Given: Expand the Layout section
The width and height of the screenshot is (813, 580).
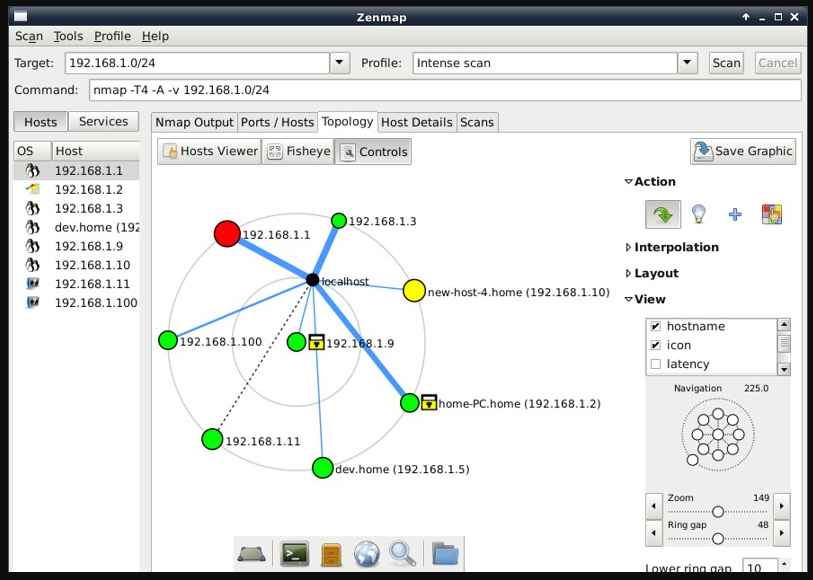Looking at the screenshot, I should click(628, 273).
